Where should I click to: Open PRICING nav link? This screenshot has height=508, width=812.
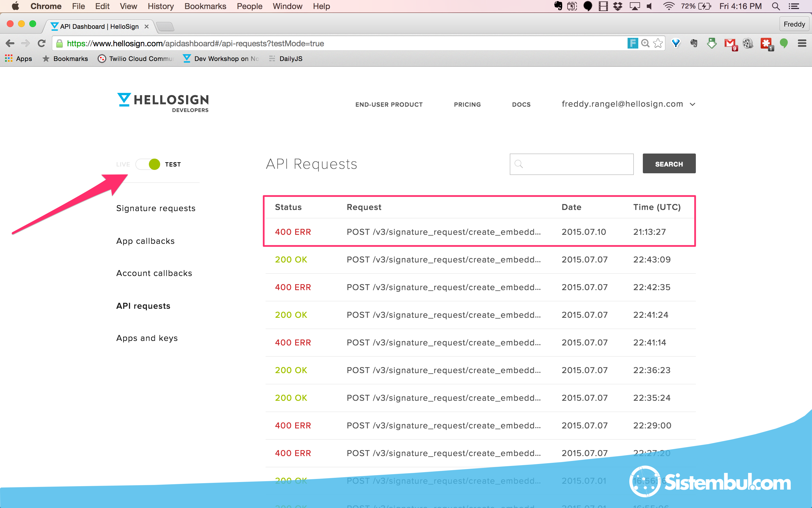[x=467, y=104]
